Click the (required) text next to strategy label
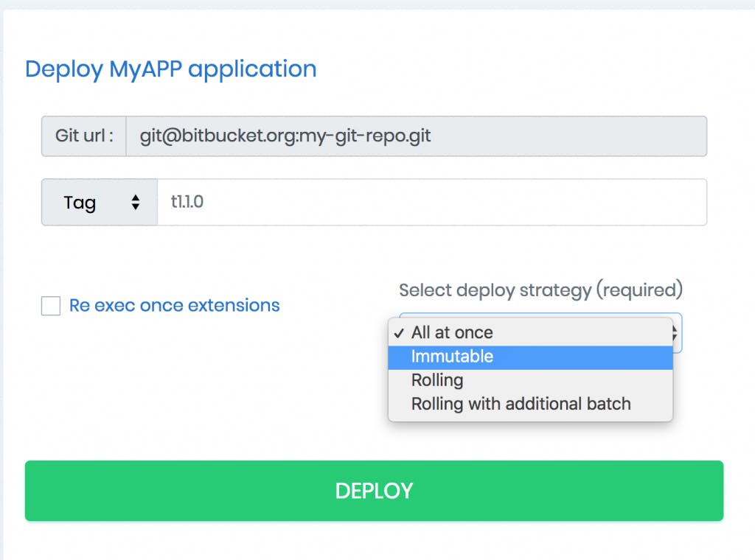Image resolution: width=755 pixels, height=560 pixels. [639, 290]
